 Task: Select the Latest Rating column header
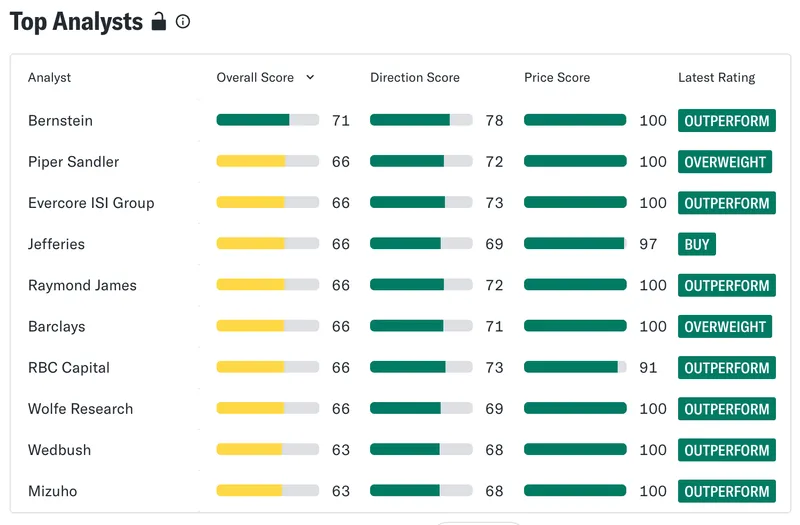click(x=716, y=78)
